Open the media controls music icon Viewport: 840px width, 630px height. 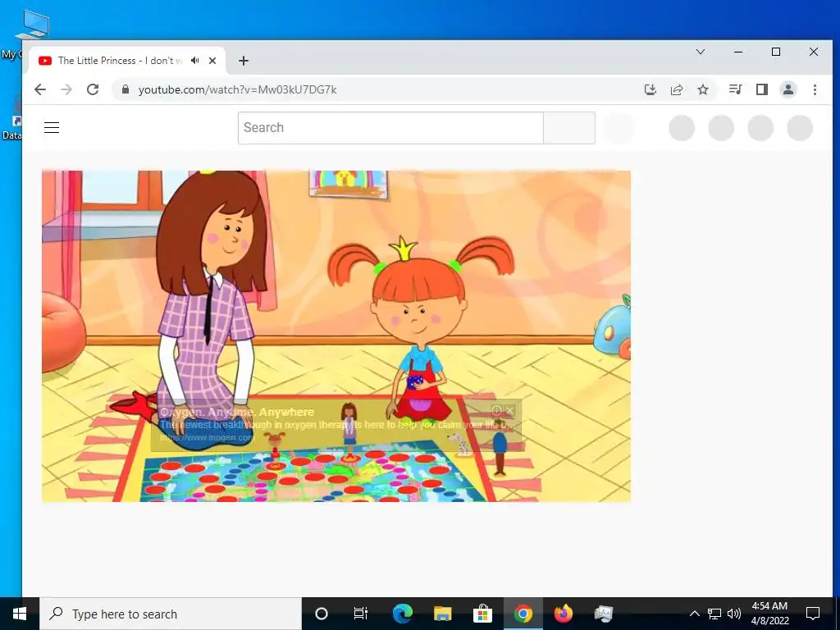click(x=735, y=89)
